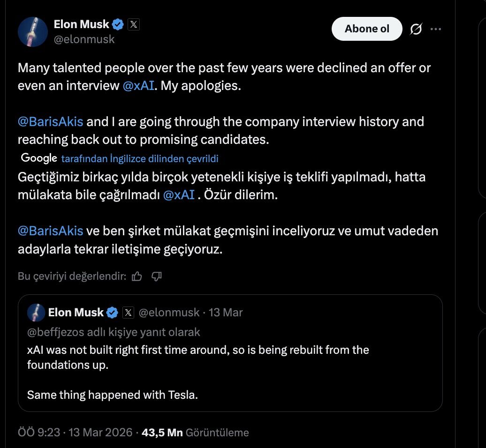Rate the translation positively with thumbs up
Screen dimensions: 486x448
[x=137, y=276]
